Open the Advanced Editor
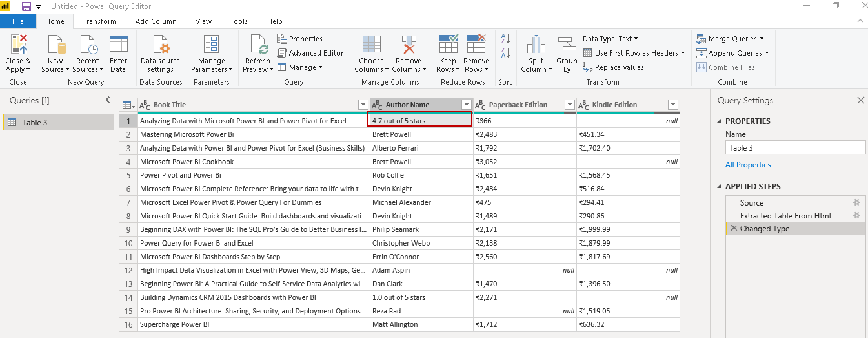Viewport: 868px width, 338px height. pyautogui.click(x=310, y=53)
